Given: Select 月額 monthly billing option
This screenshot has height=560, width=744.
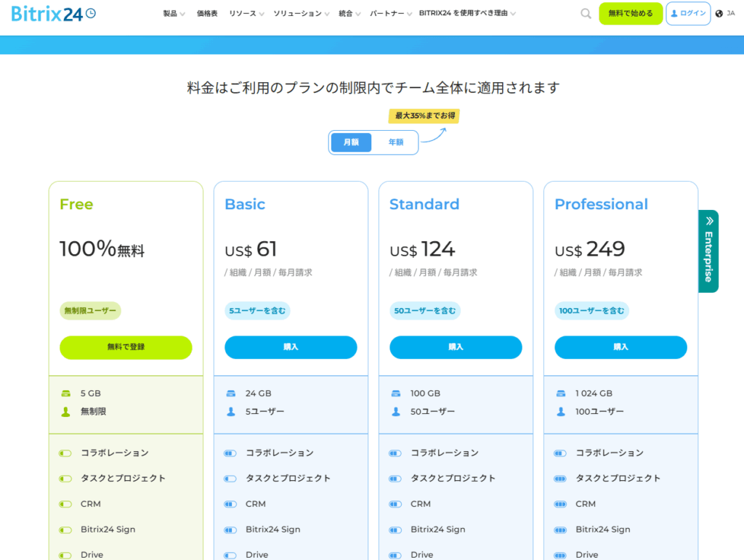Looking at the screenshot, I should [351, 142].
